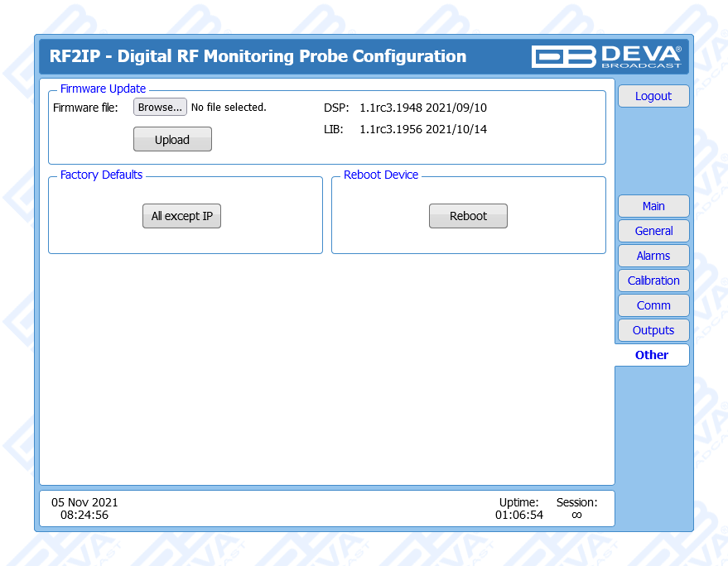Image resolution: width=728 pixels, height=566 pixels.
Task: Open the Calibration settings tab
Action: click(653, 281)
